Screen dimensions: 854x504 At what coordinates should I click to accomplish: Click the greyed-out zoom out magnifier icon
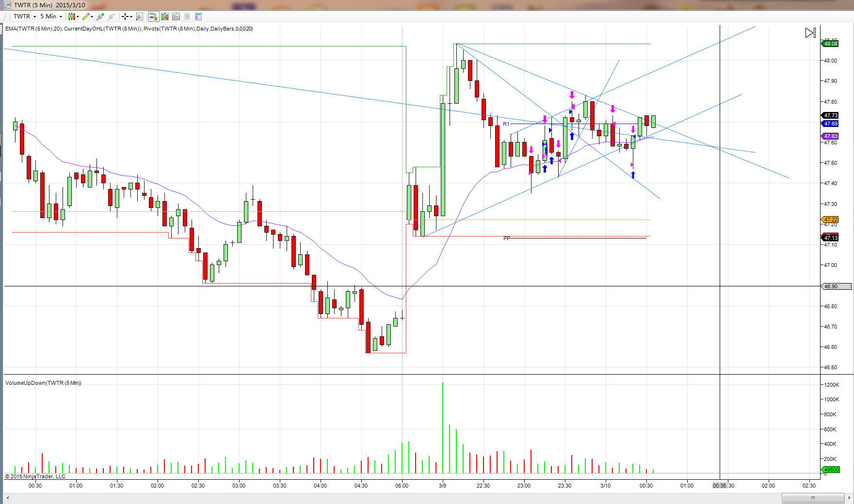(x=111, y=16)
